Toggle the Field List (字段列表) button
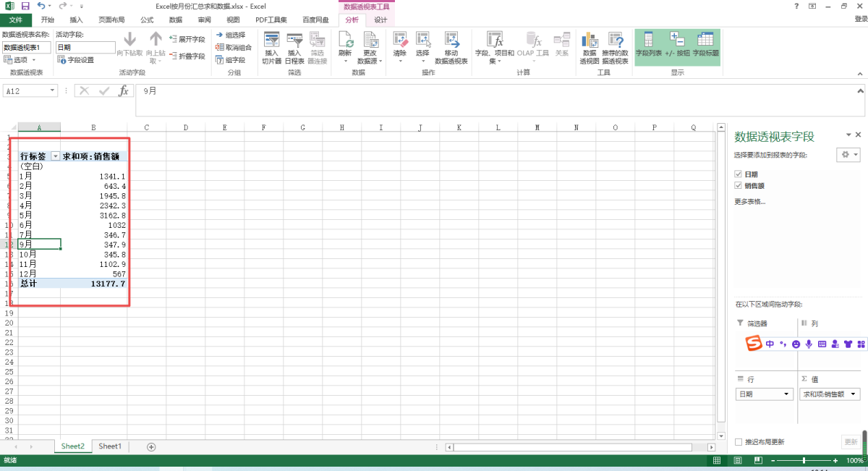The height and width of the screenshot is (471, 868). 648,45
